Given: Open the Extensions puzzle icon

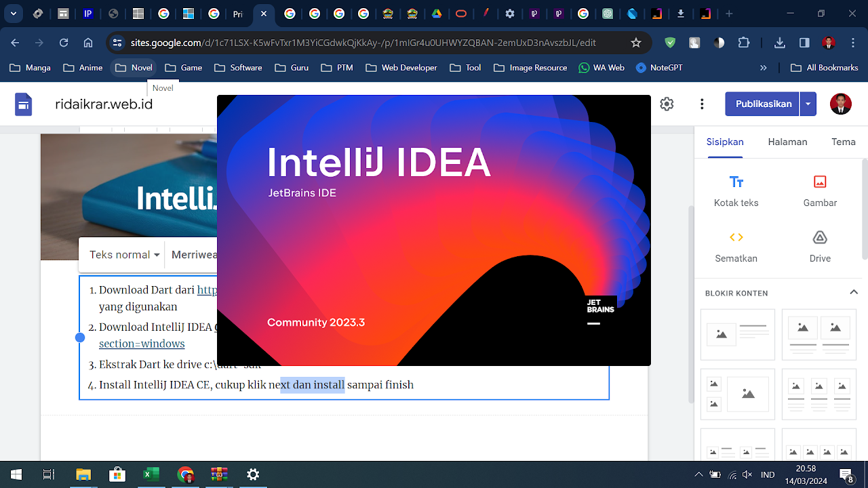Looking at the screenshot, I should pos(743,43).
